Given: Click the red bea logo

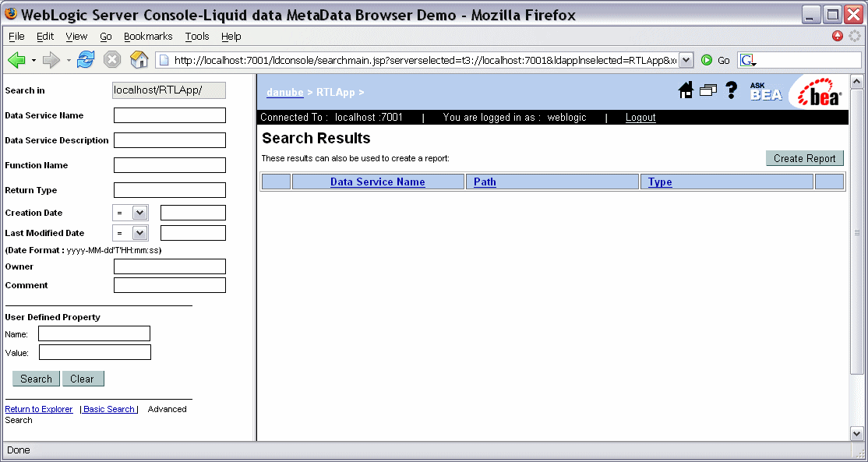Looking at the screenshot, I should click(819, 93).
